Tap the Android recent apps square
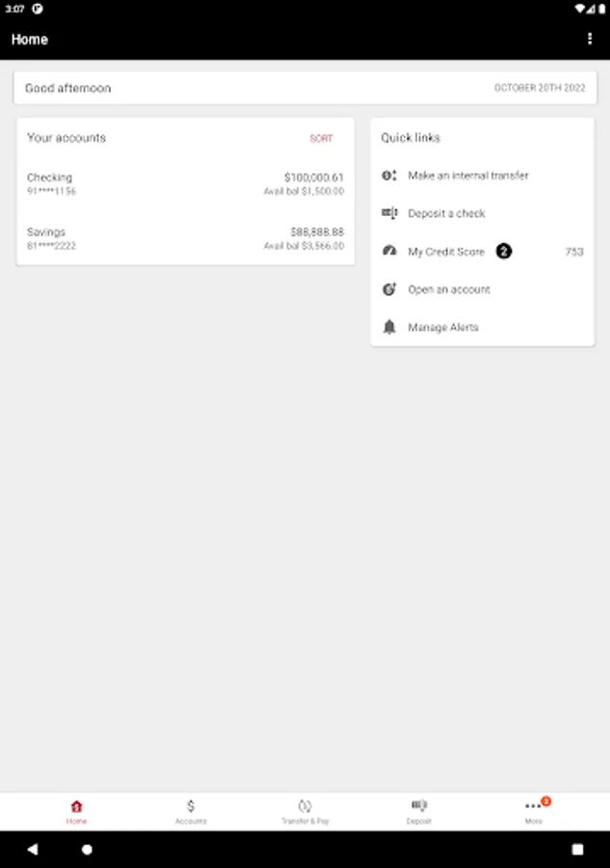Screen dimensions: 610x868 577,849
